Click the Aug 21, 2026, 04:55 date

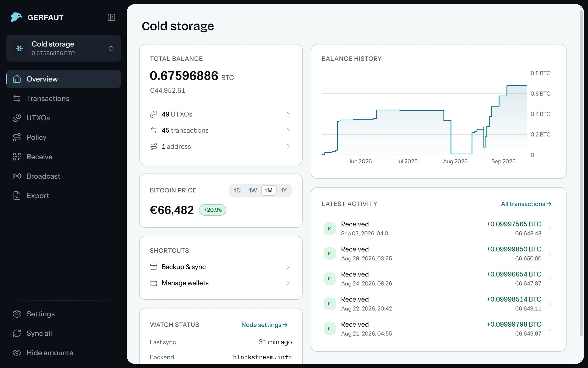(366, 333)
